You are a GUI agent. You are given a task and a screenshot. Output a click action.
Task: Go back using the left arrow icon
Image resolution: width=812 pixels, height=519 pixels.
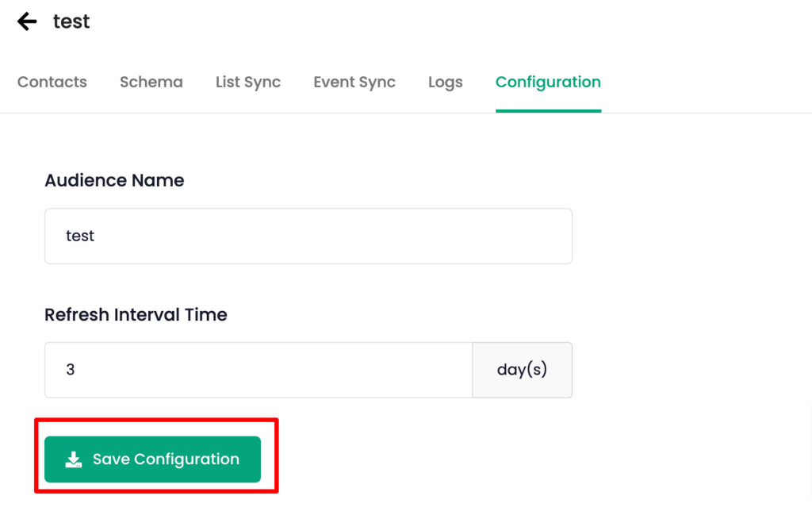click(27, 21)
